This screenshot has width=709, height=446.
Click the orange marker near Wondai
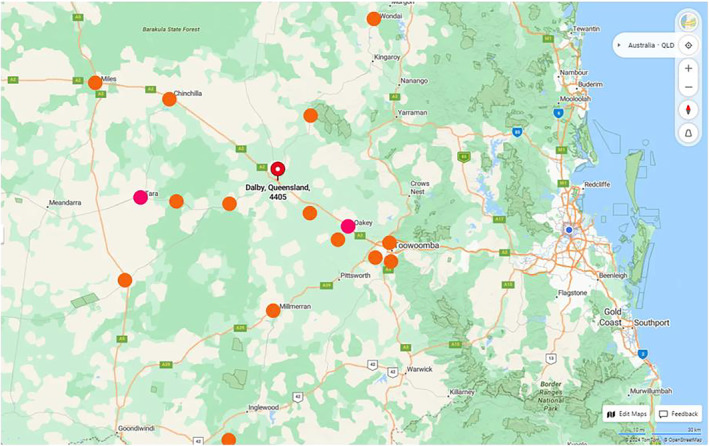(373, 19)
